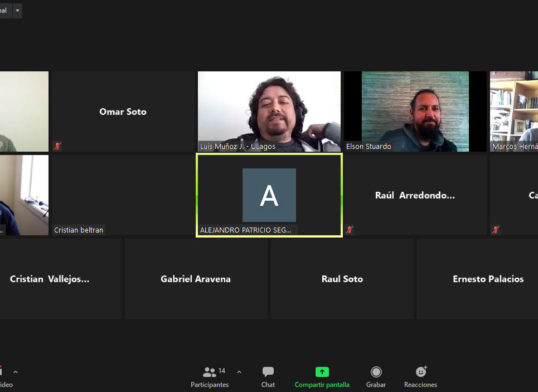This screenshot has height=392, width=538.
Task: Click Omar Soto's muted microphone icon
Action: coord(57,147)
